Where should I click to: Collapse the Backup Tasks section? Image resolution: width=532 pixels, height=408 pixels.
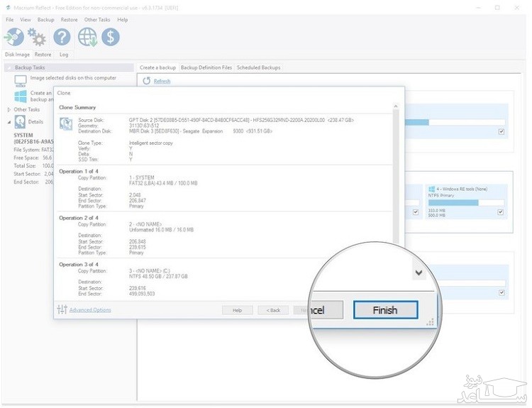point(9,67)
